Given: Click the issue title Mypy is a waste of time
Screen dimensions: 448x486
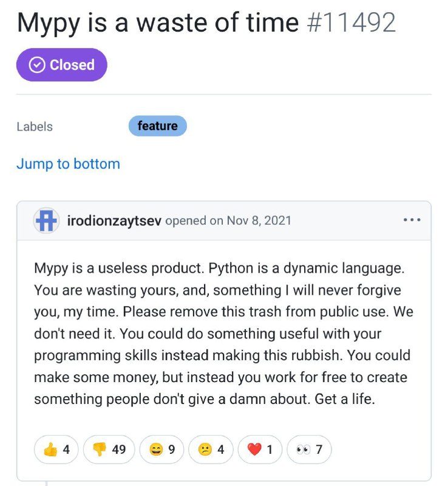Looking at the screenshot, I should (158, 23).
